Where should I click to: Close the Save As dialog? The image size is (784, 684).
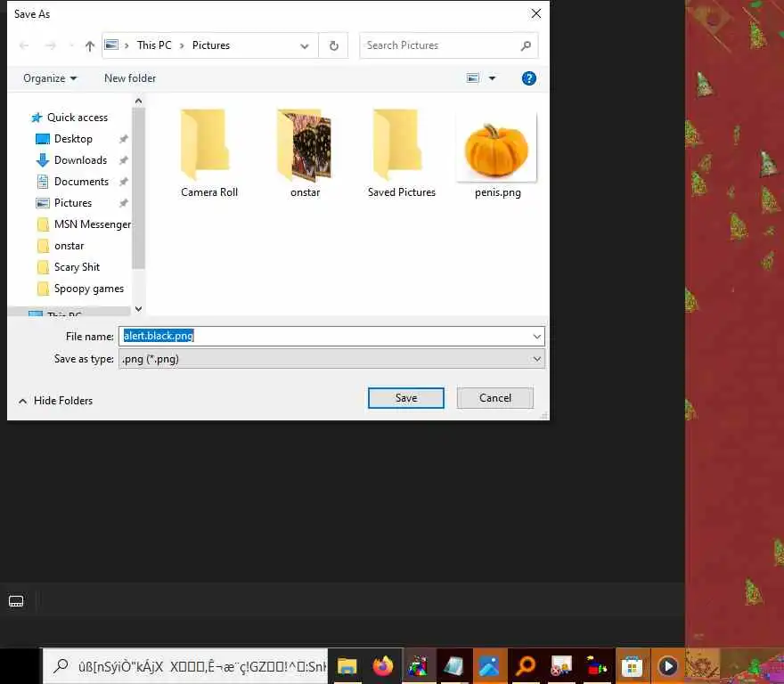[536, 13]
